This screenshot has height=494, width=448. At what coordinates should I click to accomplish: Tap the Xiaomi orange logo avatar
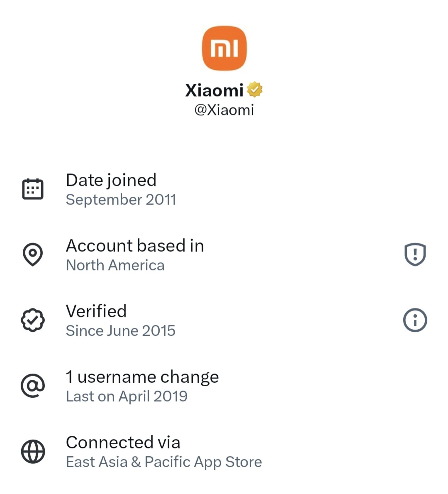[224, 48]
